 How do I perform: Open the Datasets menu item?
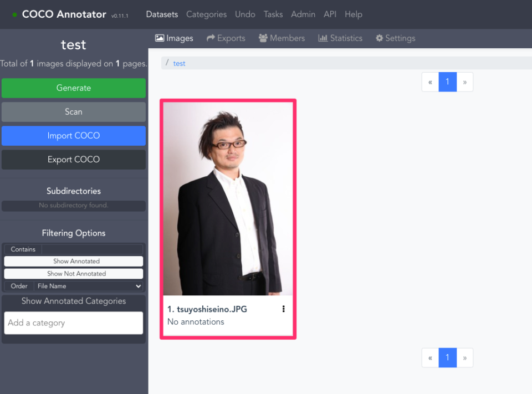tap(162, 14)
